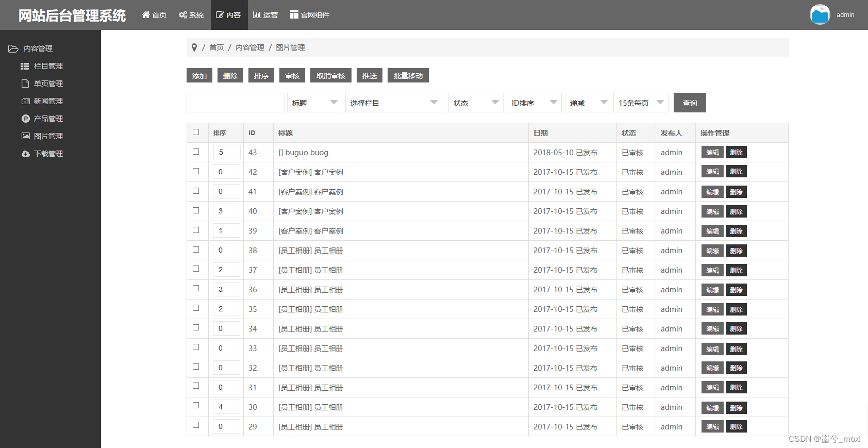Click the admin username label
The width and height of the screenshot is (868, 448).
pos(845,15)
